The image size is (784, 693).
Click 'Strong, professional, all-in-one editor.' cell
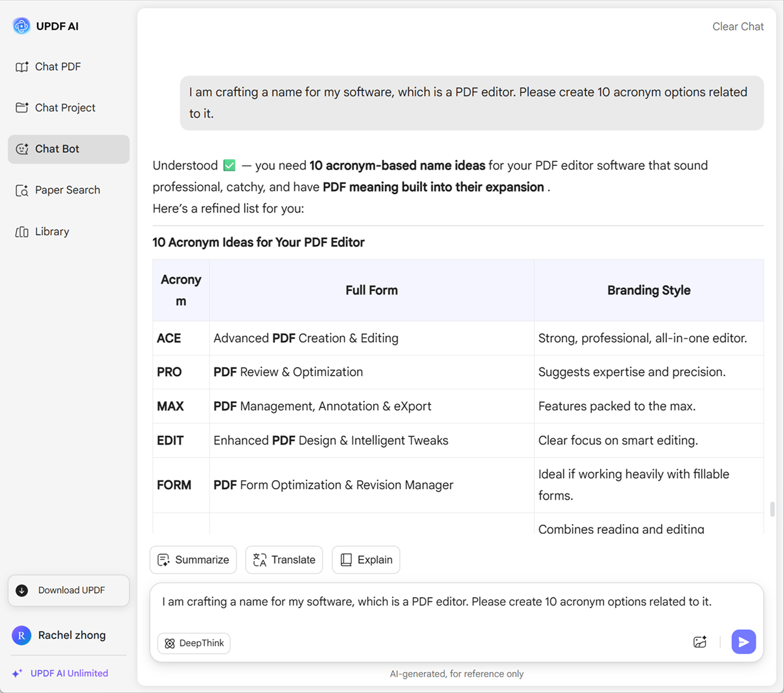tap(649, 339)
